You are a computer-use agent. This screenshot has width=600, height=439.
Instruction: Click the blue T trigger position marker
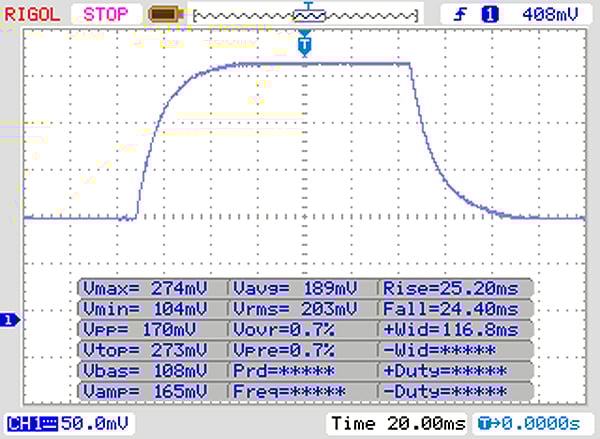point(305,44)
